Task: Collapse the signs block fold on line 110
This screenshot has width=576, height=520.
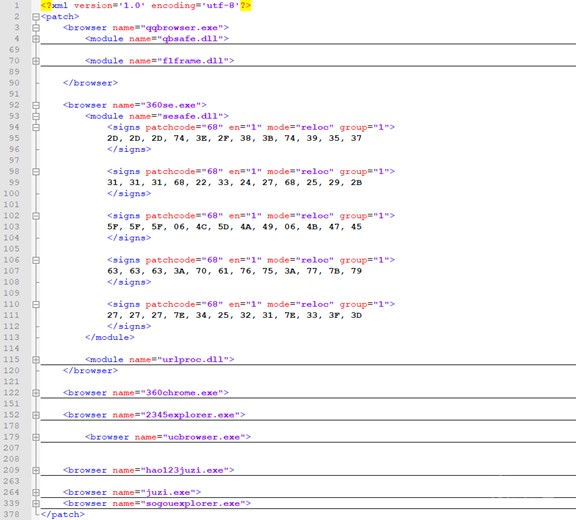Action: (36, 304)
